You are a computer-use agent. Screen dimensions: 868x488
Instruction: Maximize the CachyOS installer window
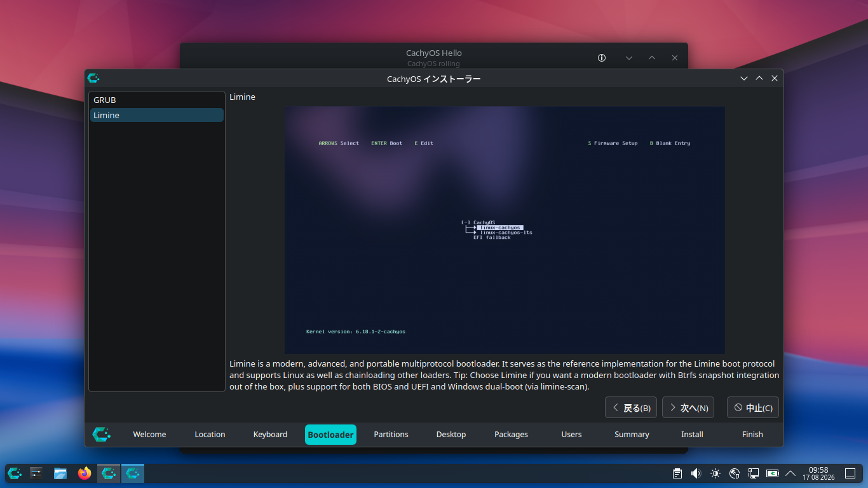pyautogui.click(x=759, y=78)
